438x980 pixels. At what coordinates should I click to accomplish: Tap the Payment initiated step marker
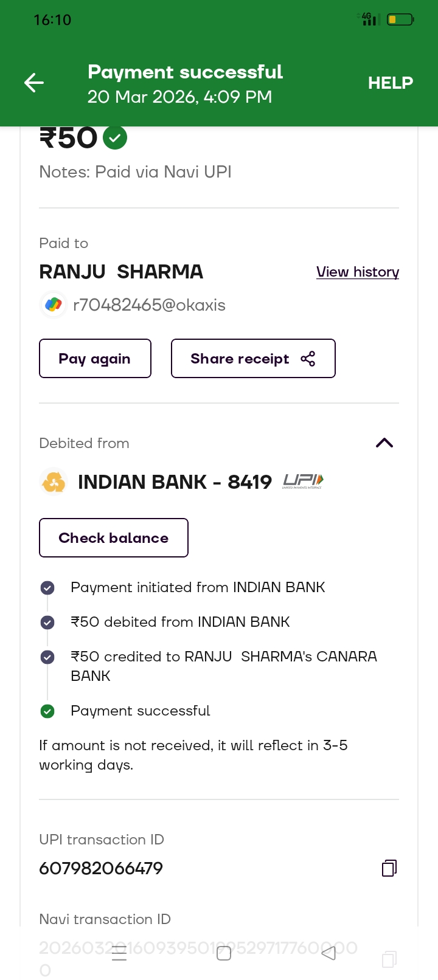[x=47, y=588]
